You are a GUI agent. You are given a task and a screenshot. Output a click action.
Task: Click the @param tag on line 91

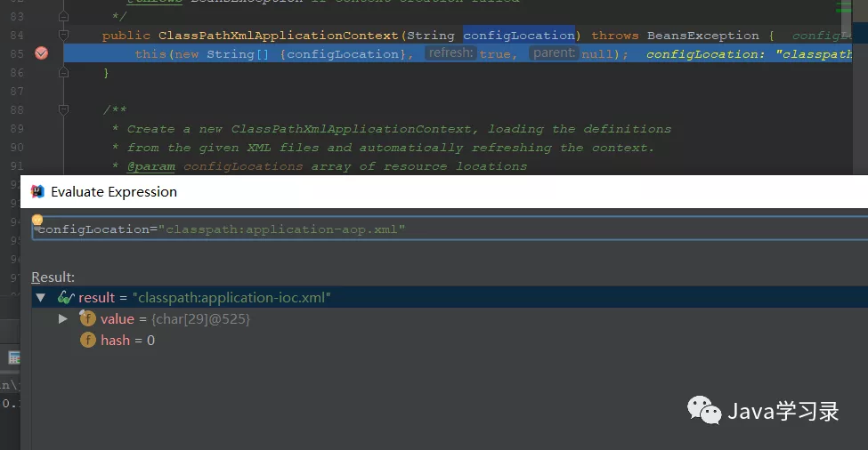(x=151, y=165)
